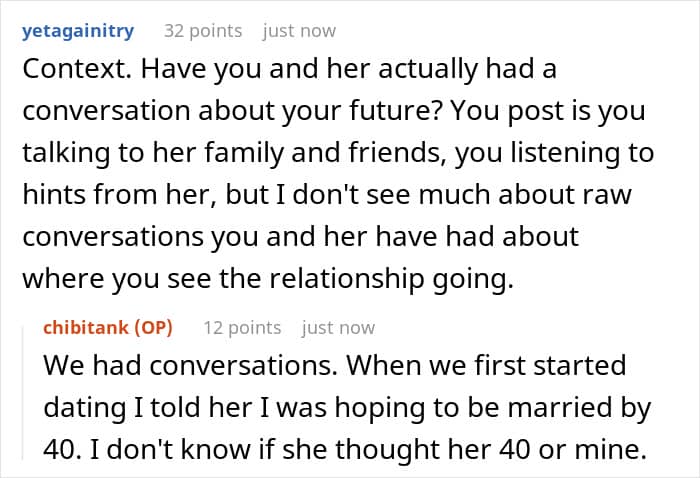Click the word 'Context.' starting the comment
The width and height of the screenshot is (700, 478).
coord(77,69)
